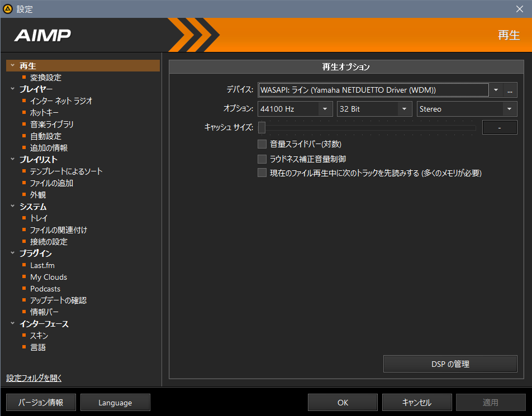Open 追加の情報 settings page

[x=49, y=148]
